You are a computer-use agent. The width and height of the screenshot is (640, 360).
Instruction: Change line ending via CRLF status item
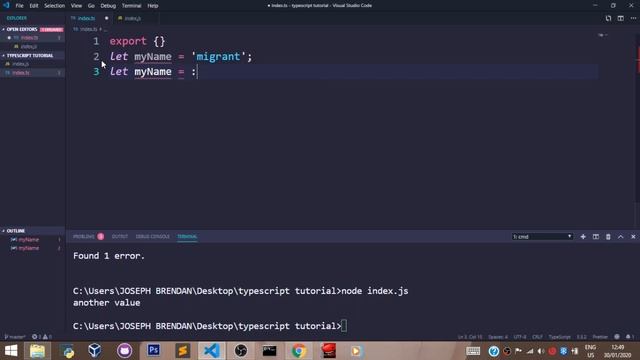(538, 337)
